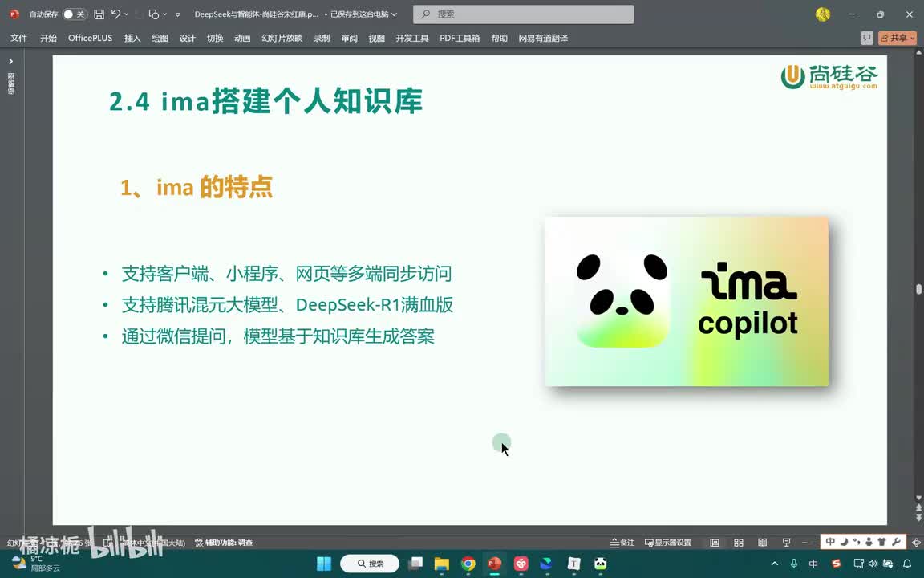Switch to Slide Sorter view icon
This screenshot has height=578, width=924.
pyautogui.click(x=739, y=543)
